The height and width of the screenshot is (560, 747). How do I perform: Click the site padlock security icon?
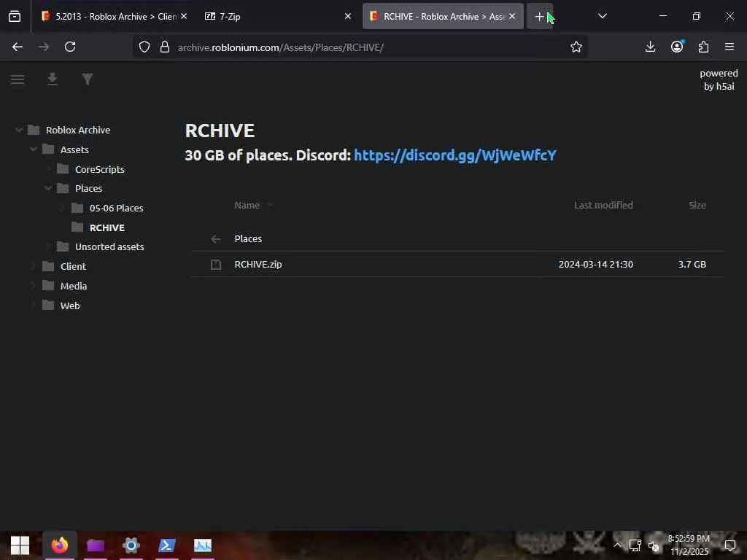click(x=165, y=47)
